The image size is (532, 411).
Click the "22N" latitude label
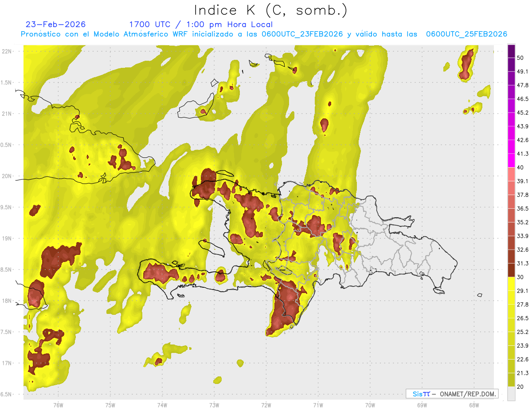[x=7, y=51]
